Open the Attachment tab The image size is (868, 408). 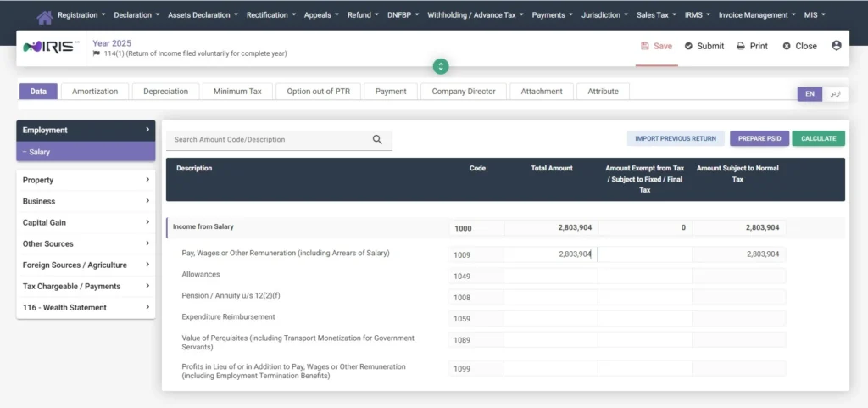[x=542, y=92]
